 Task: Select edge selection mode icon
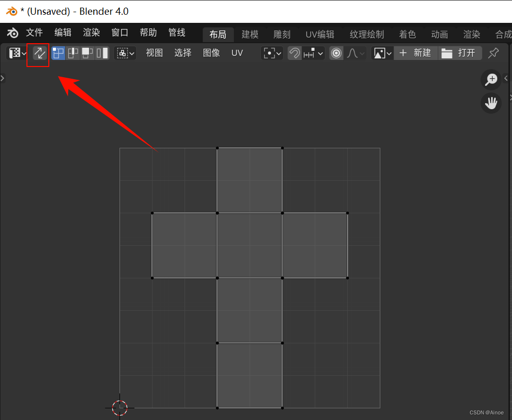click(x=73, y=53)
